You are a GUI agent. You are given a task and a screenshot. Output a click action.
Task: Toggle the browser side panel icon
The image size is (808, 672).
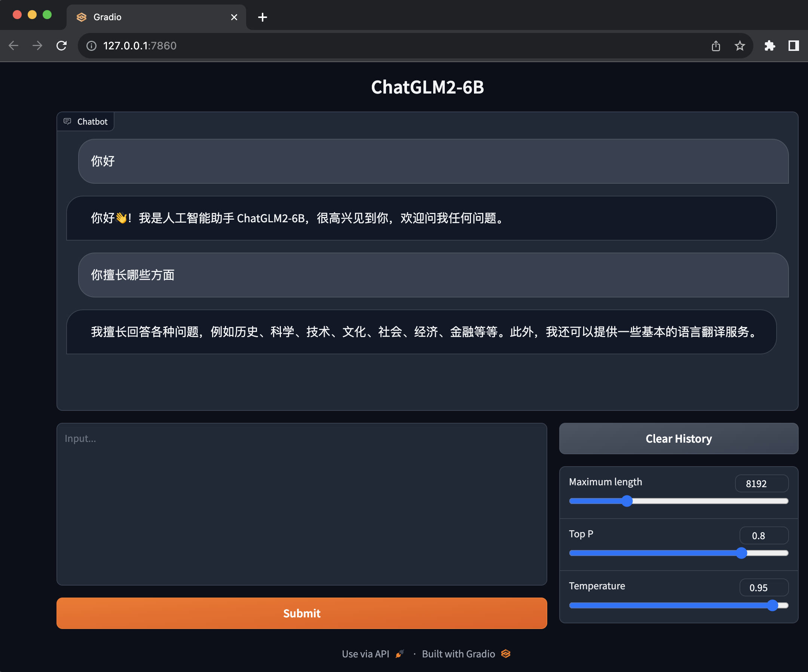point(793,46)
